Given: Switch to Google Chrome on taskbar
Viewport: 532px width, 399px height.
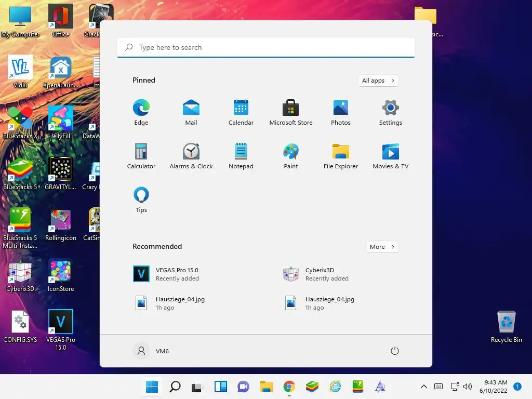Looking at the screenshot, I should [289, 387].
